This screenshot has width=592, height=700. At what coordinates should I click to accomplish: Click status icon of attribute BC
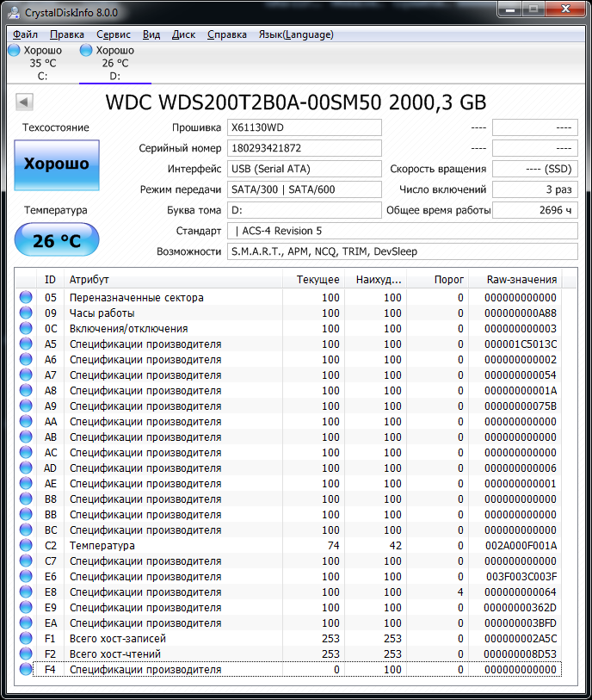[x=26, y=530]
